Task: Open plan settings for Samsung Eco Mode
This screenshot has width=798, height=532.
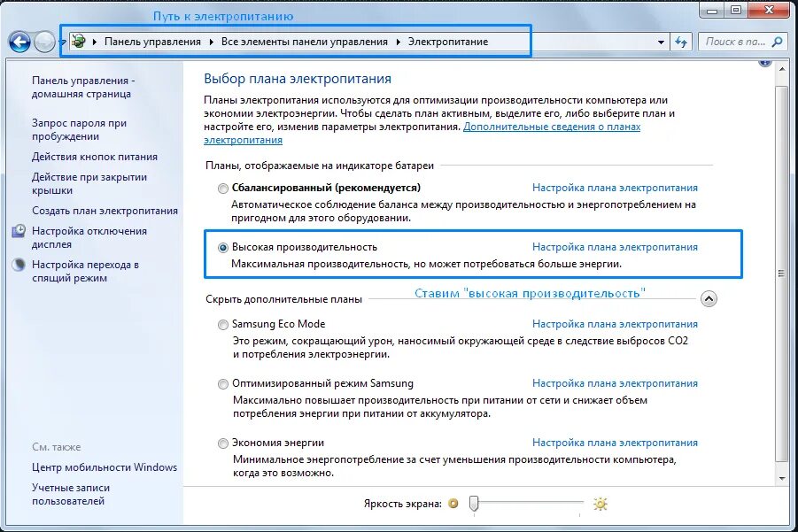Action: 615,324
